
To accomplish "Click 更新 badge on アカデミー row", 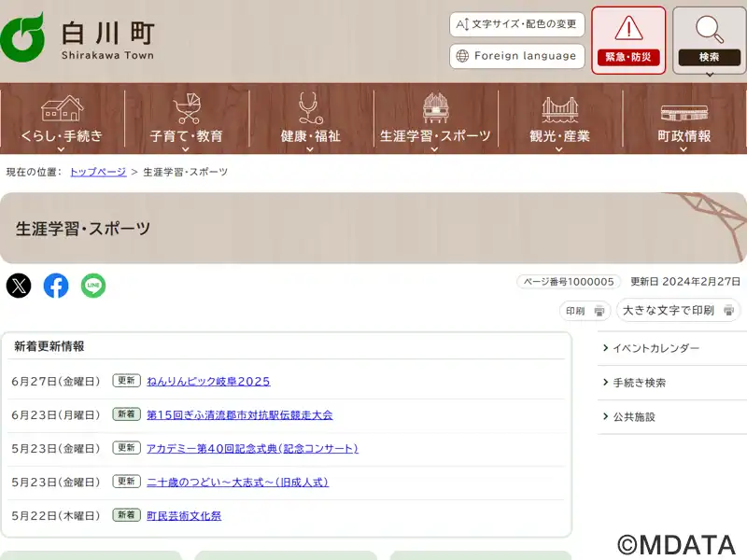I will [x=126, y=448].
